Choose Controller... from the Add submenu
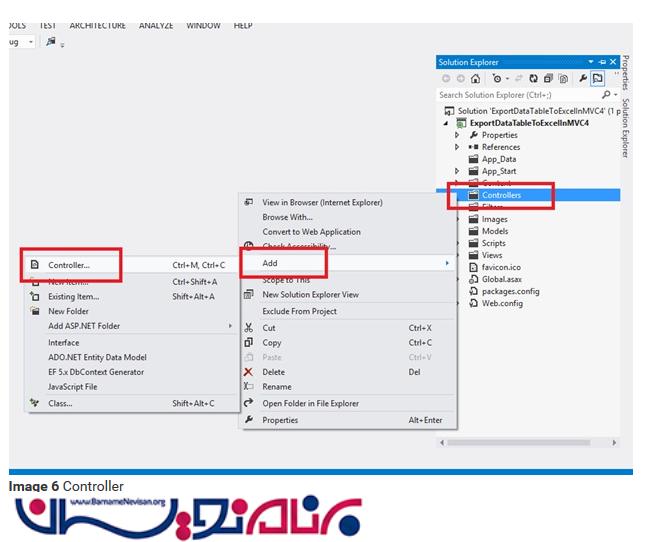This screenshot has width=664, height=542. click(69, 265)
